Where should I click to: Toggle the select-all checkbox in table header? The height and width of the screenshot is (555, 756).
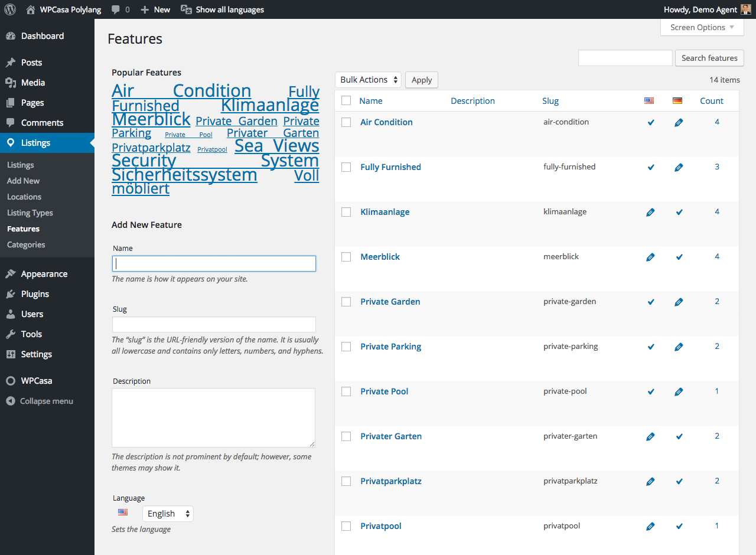(x=346, y=101)
